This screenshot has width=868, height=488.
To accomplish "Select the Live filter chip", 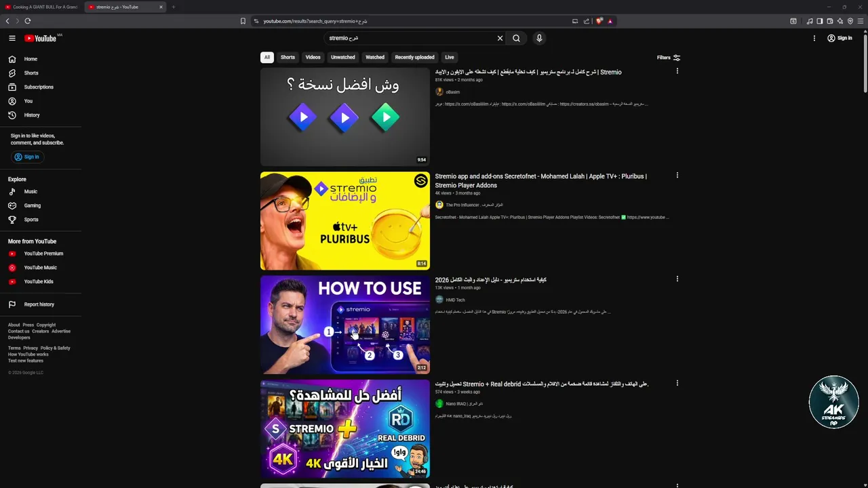I will pyautogui.click(x=450, y=58).
